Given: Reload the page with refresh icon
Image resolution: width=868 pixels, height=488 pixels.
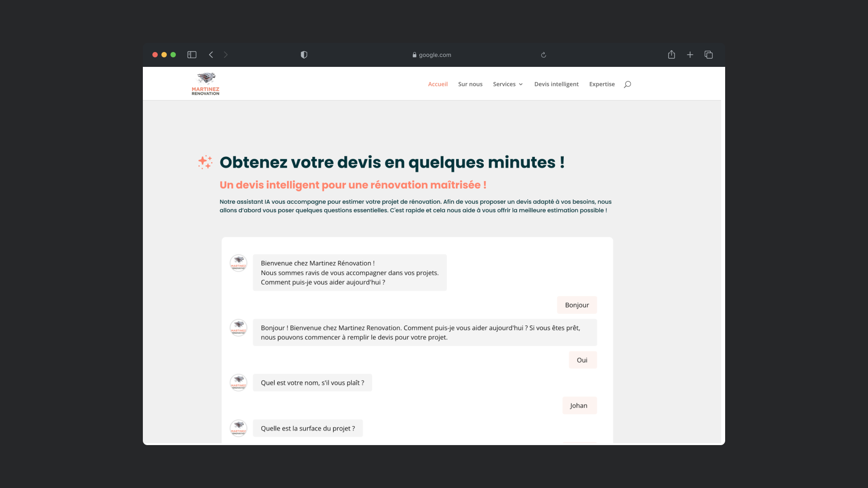Looking at the screenshot, I should point(543,55).
